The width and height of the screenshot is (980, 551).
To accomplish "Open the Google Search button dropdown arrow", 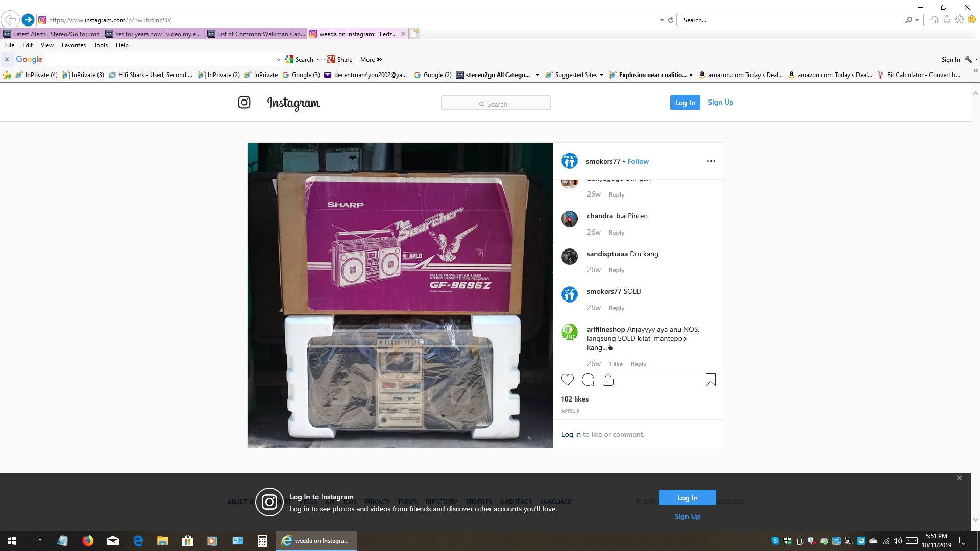I will [x=317, y=60].
